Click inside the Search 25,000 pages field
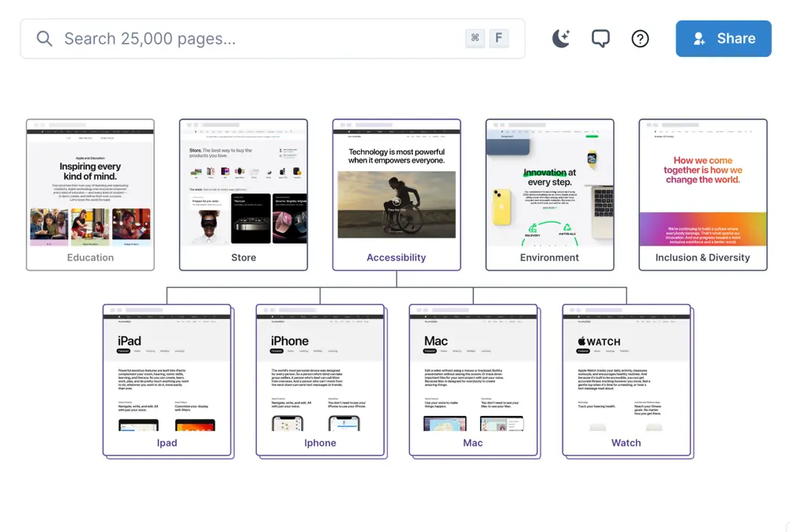Viewport: 790px width, 532px height. click(x=237, y=38)
